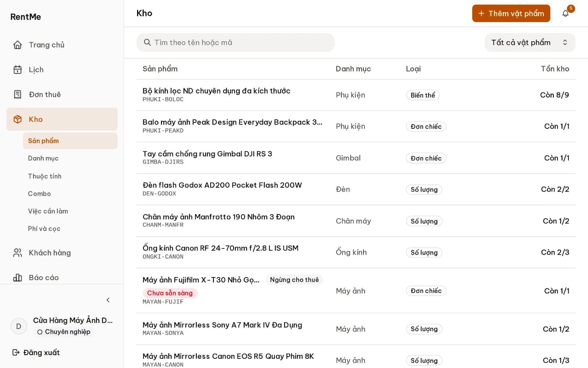Open Máy ảnh Mirrorless Sony A7 row

pos(356,329)
